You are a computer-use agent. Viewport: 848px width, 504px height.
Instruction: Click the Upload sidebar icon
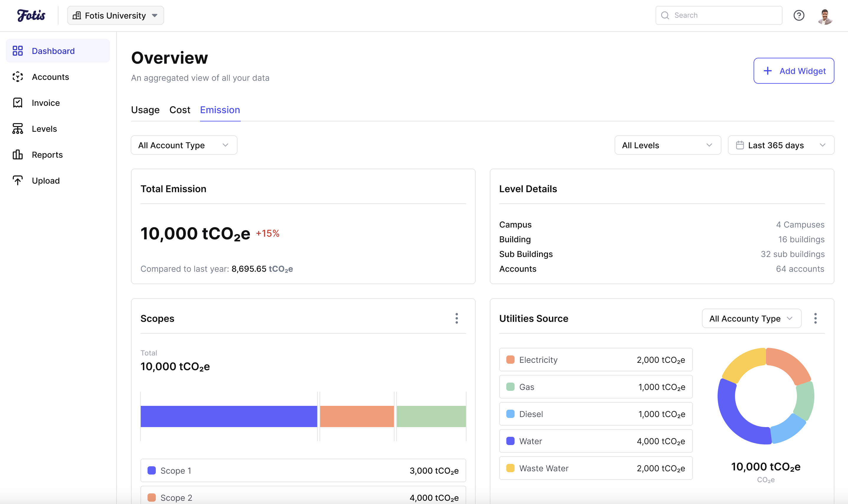18,180
